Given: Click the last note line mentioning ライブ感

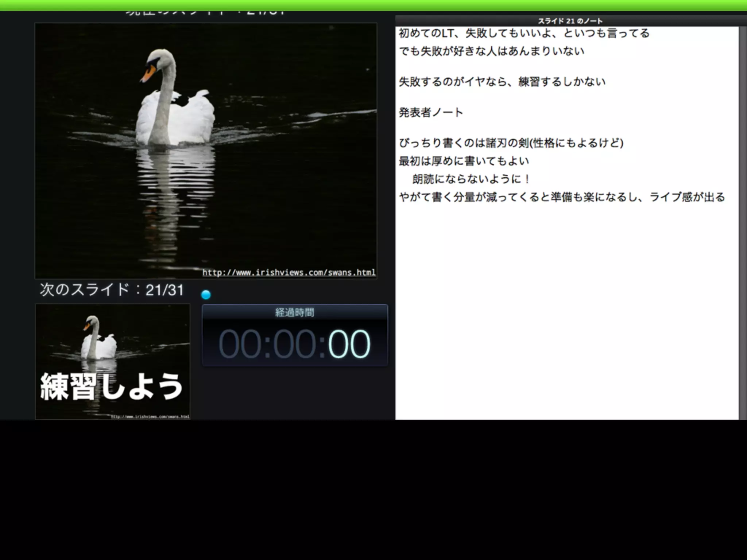Looking at the screenshot, I should (x=562, y=197).
